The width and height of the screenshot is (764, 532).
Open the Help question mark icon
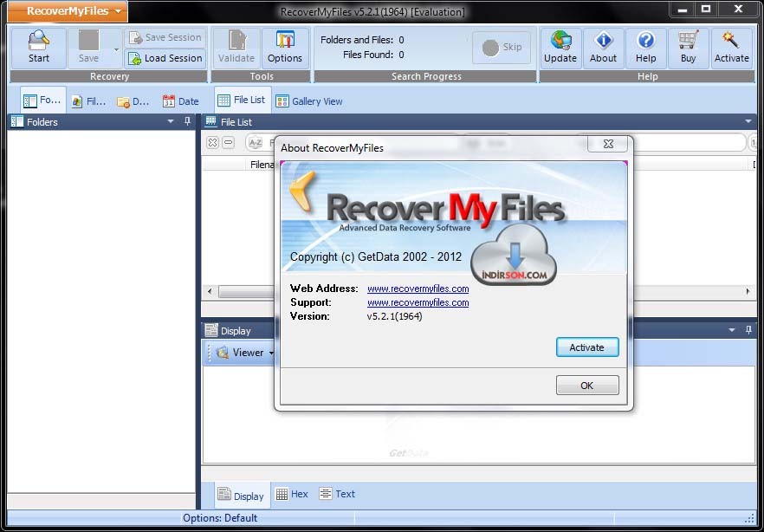645,48
